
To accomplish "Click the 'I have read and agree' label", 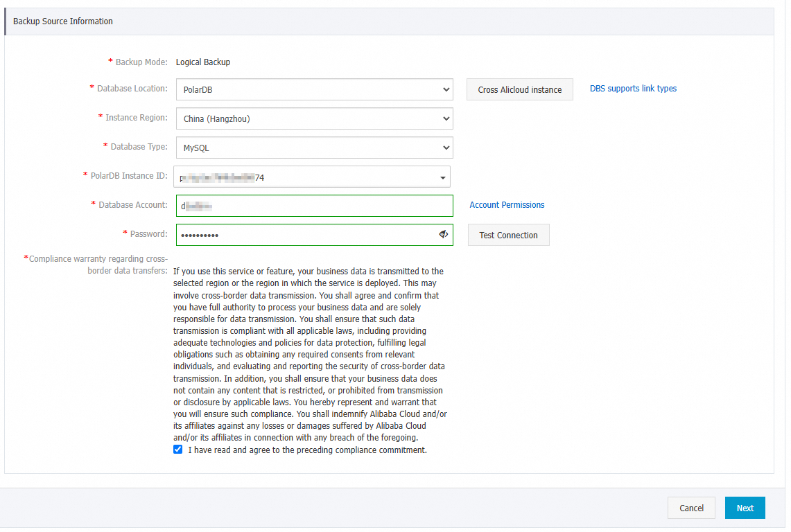I will pyautogui.click(x=307, y=450).
